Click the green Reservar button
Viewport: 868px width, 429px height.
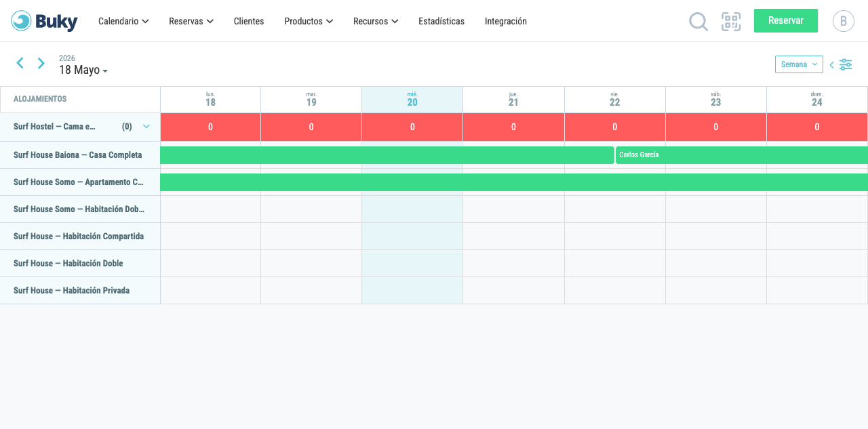coord(786,20)
